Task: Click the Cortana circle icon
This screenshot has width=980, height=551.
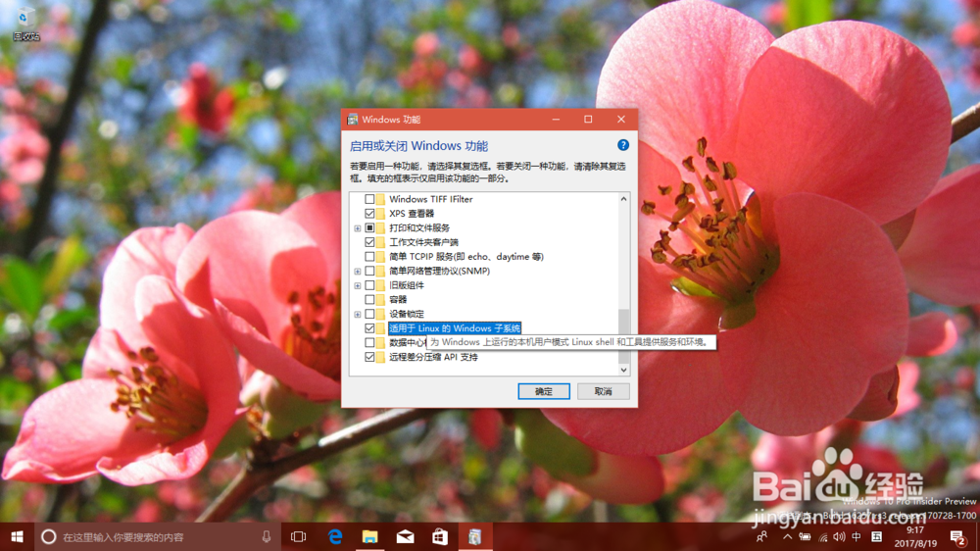Action: pyautogui.click(x=48, y=536)
